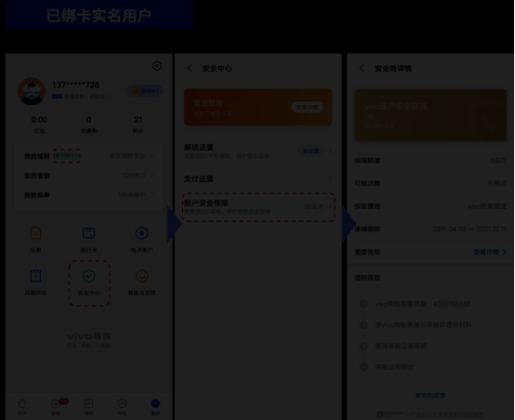The image size is (515, 420).
Task: Click step 按vivo钱包客服引导提供理赔材料
Action: tap(423, 325)
